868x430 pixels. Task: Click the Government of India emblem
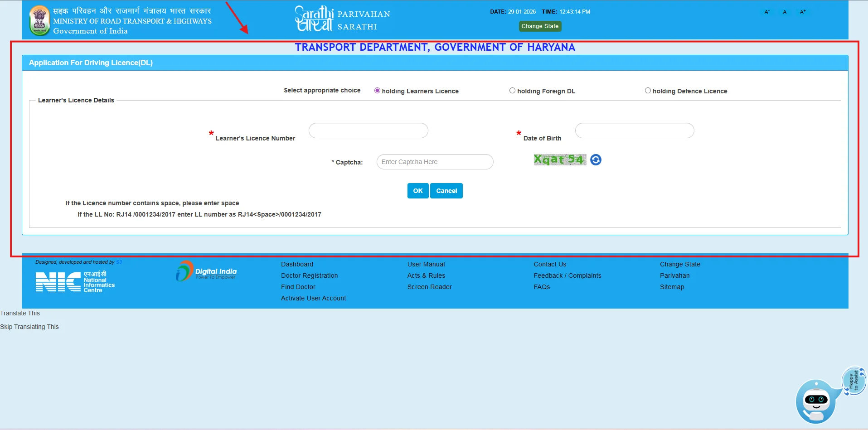(x=39, y=21)
